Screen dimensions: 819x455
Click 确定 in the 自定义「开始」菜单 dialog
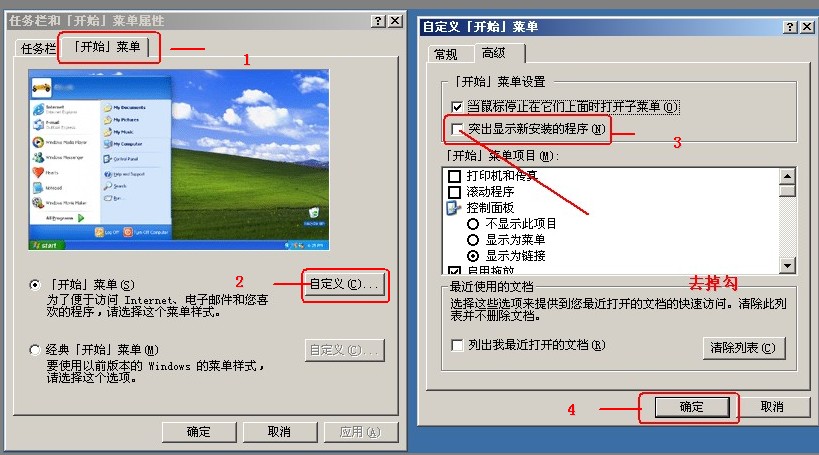[x=692, y=407]
